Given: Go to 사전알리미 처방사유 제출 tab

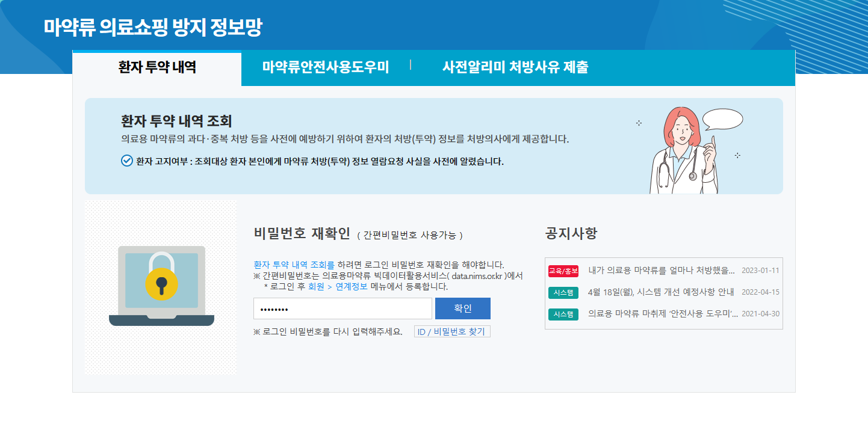Looking at the screenshot, I should coord(515,67).
